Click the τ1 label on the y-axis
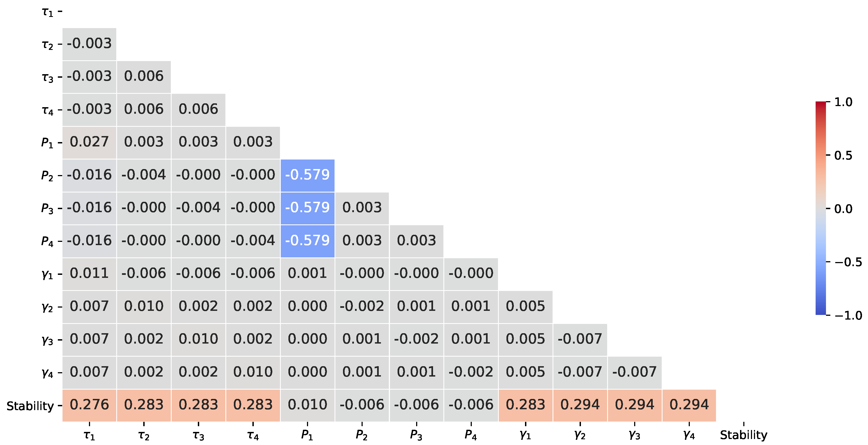Image resolution: width=868 pixels, height=445 pixels. tap(47, 12)
